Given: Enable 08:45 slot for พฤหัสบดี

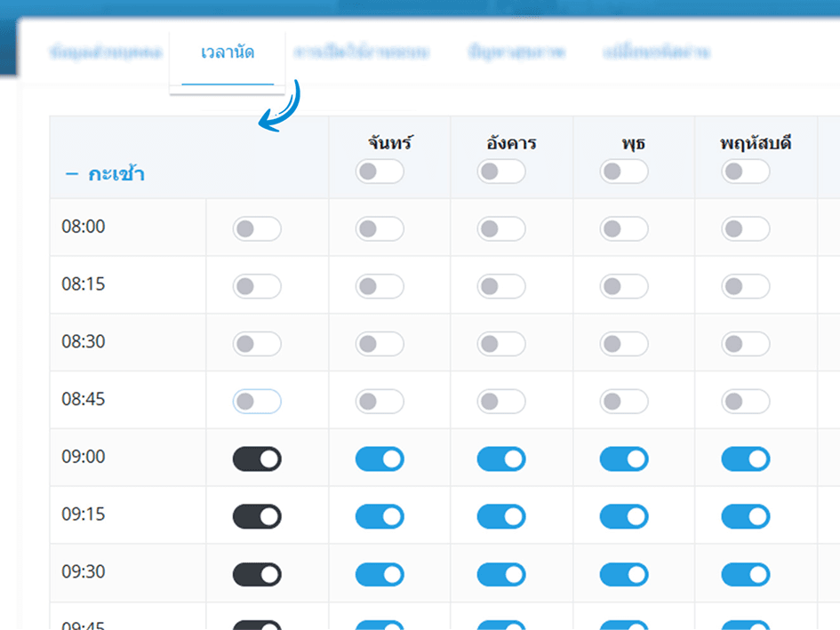Looking at the screenshot, I should click(745, 402).
